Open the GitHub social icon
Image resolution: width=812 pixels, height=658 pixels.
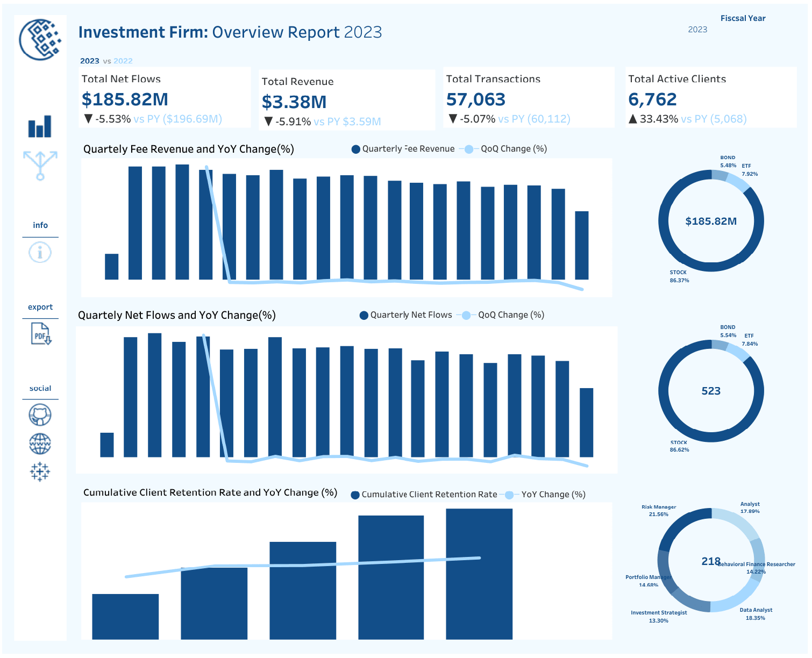[40, 415]
